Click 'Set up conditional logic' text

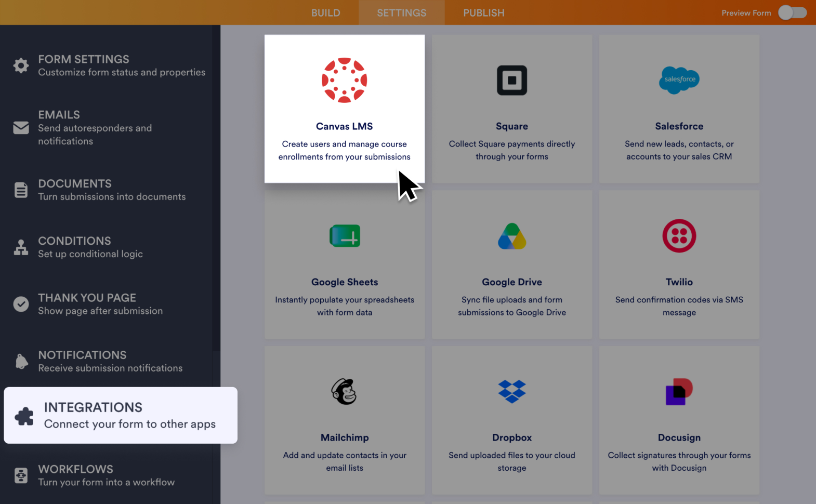point(90,254)
